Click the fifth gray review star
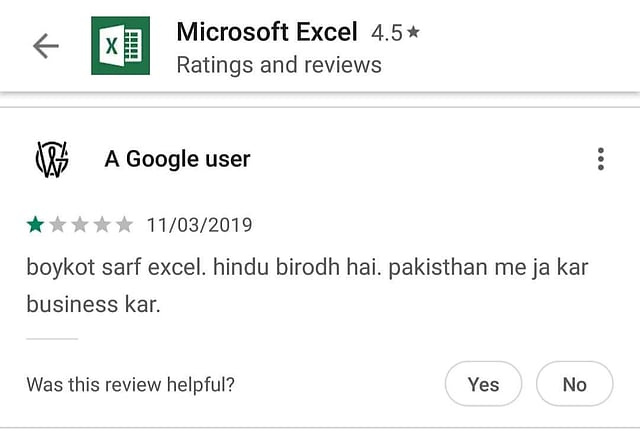Viewport: 640px width, 437px height. 124,224
